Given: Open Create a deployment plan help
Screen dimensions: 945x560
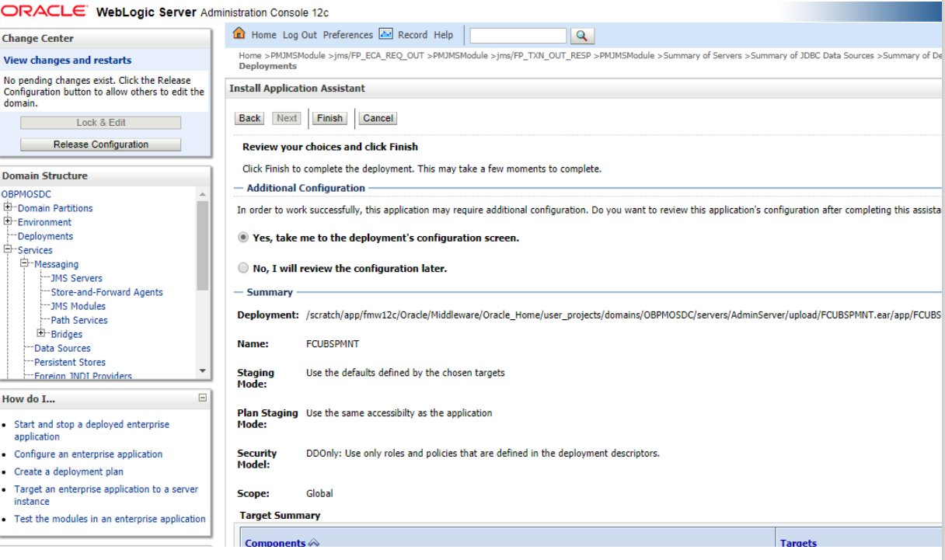Looking at the screenshot, I should 68,471.
